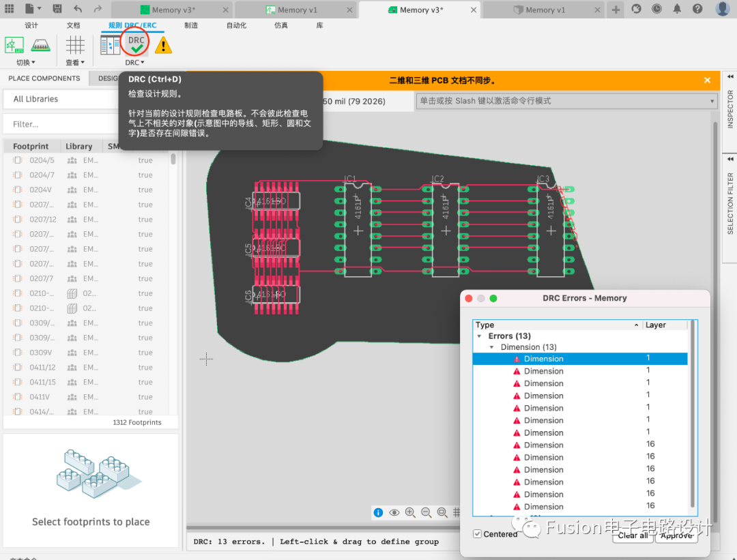This screenshot has height=560, width=737.
Task: Switch to Memory v1 schematic document tab
Action: (297, 10)
